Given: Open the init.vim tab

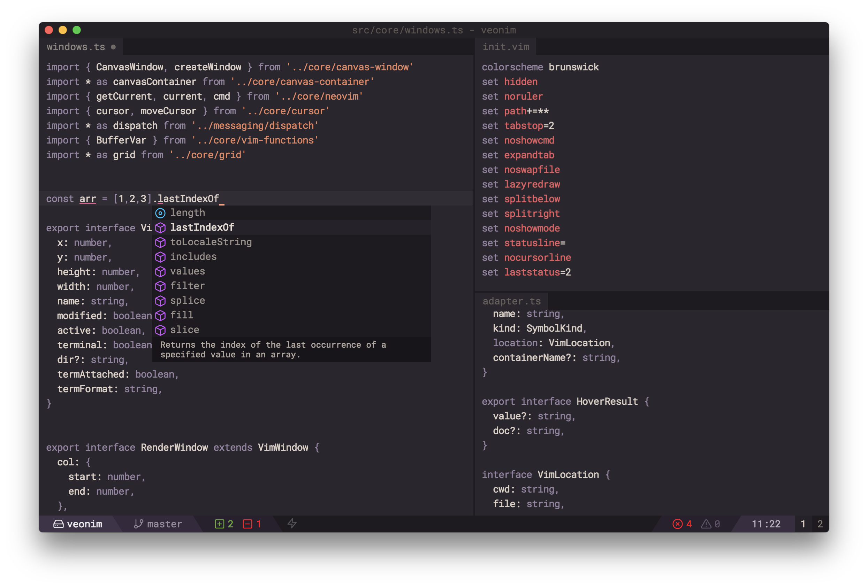Looking at the screenshot, I should (x=506, y=47).
